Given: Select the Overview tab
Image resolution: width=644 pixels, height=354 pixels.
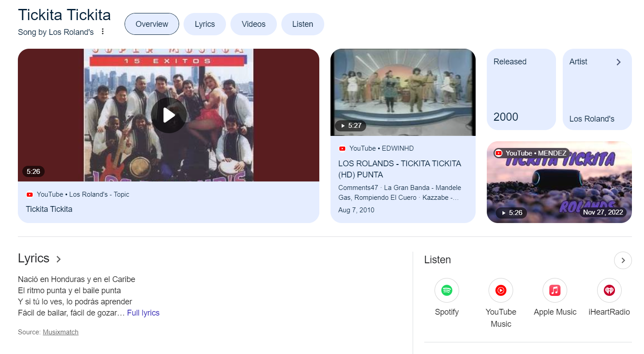Looking at the screenshot, I should tap(152, 24).
